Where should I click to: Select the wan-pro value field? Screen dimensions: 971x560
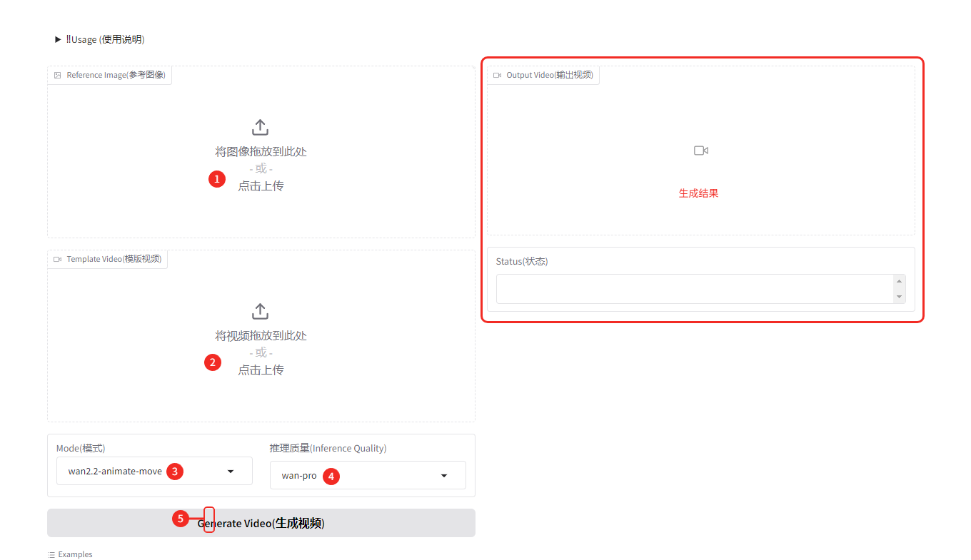pos(299,476)
